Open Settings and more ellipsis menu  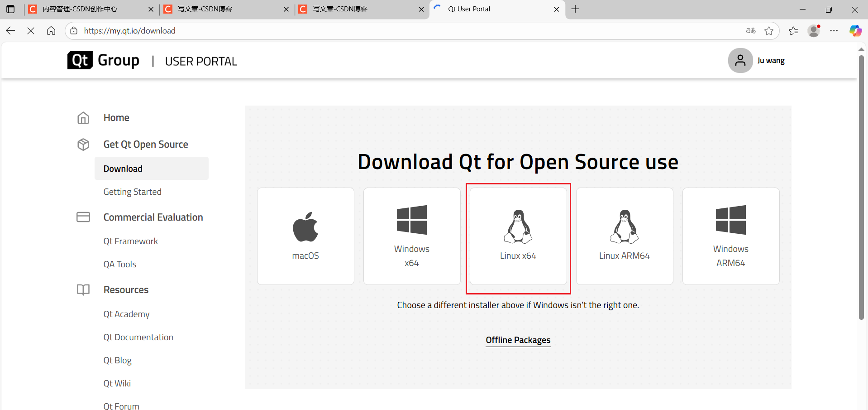(834, 31)
